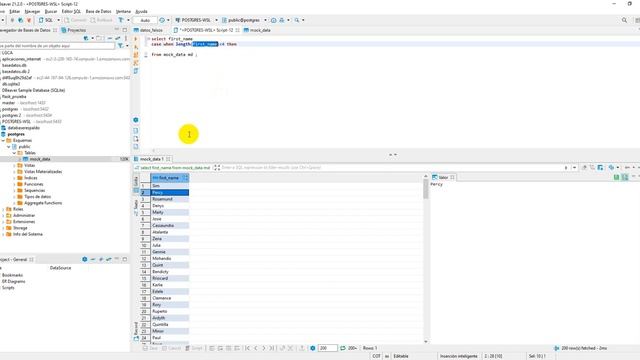Click the navigator object name filter field
Screen dimensions: 640x360
[57, 46]
